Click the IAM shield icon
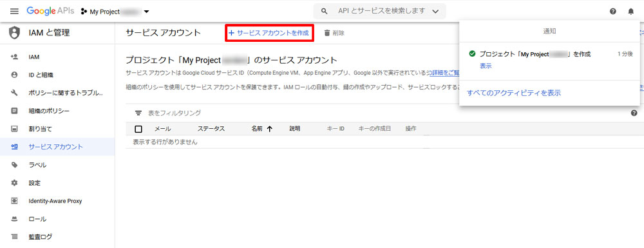Screen dimensions: 644x248 pos(14,33)
